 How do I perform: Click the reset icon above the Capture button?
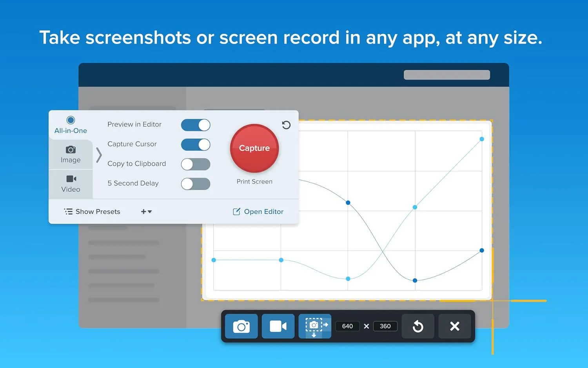coord(286,125)
